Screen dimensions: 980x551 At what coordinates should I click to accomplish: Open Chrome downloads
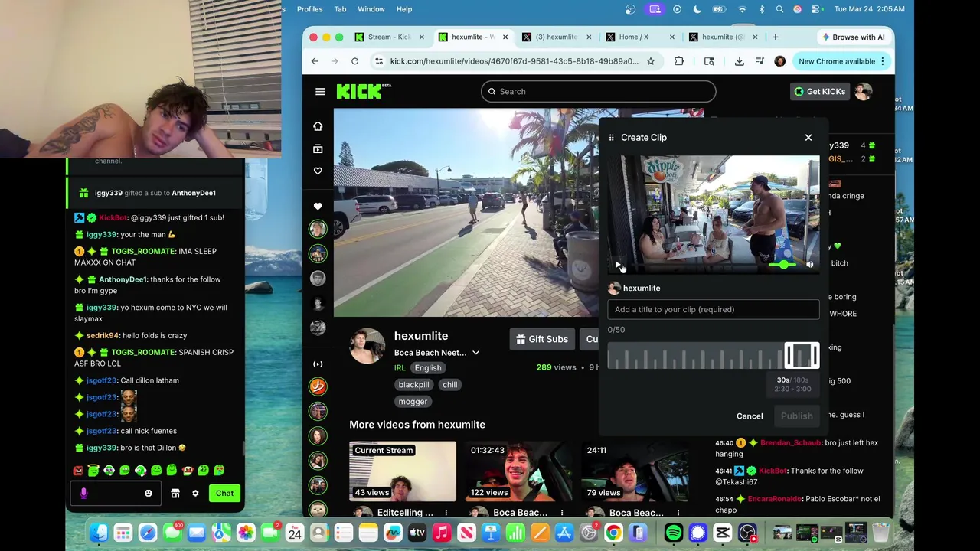739,61
